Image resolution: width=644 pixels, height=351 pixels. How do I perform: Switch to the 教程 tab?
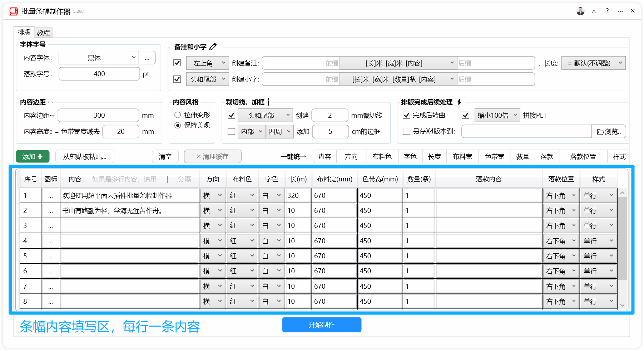tap(44, 33)
